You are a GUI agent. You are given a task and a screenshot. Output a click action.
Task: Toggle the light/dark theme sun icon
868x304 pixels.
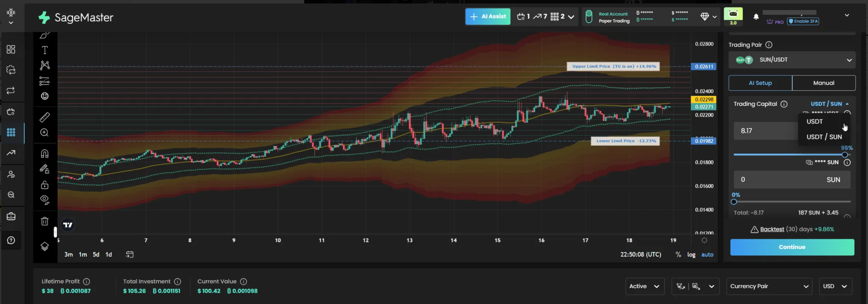(x=11, y=13)
